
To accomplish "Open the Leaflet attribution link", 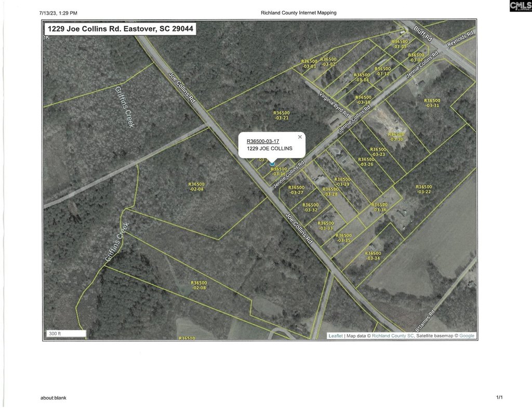I will click(335, 336).
